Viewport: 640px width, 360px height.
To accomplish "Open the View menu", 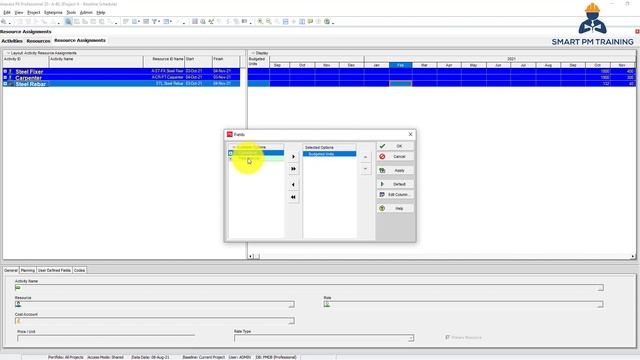I will click(x=19, y=13).
